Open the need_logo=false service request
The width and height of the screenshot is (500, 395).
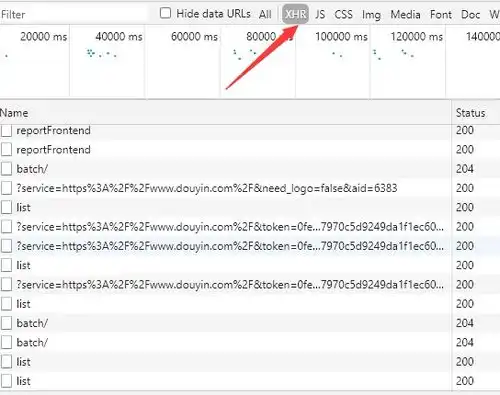click(207, 188)
